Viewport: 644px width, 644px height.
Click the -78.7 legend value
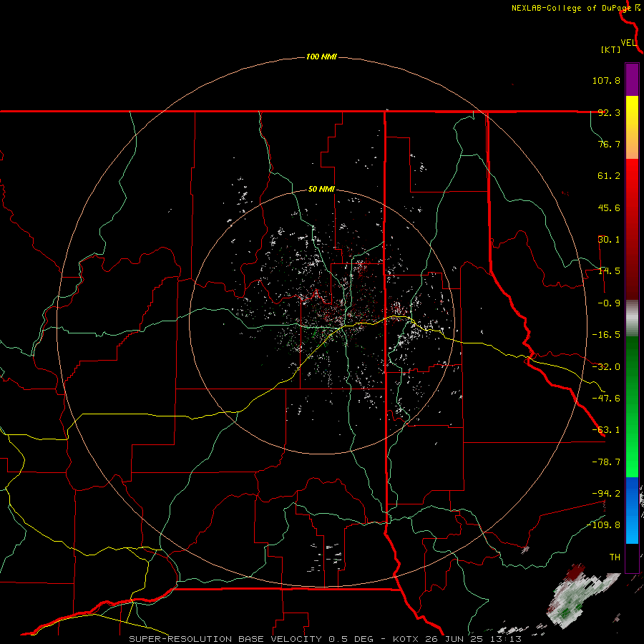[606, 462]
